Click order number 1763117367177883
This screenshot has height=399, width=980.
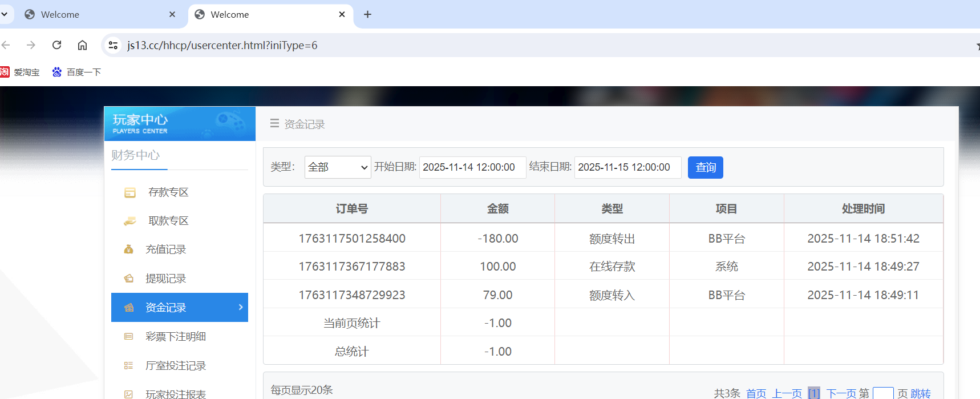352,267
